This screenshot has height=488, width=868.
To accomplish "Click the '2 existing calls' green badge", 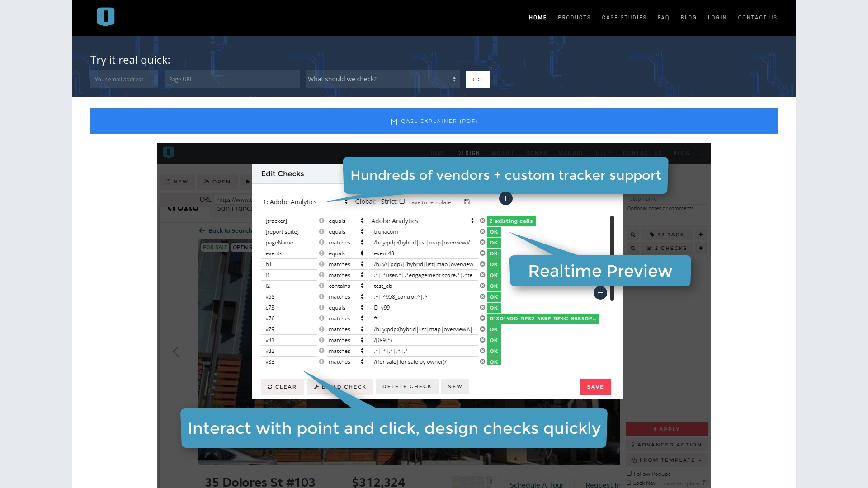I will point(511,221).
